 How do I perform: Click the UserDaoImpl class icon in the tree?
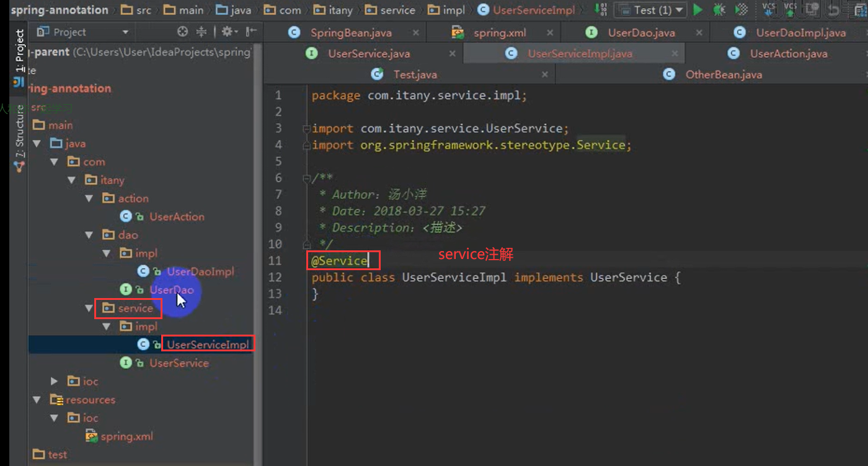pyautogui.click(x=143, y=271)
